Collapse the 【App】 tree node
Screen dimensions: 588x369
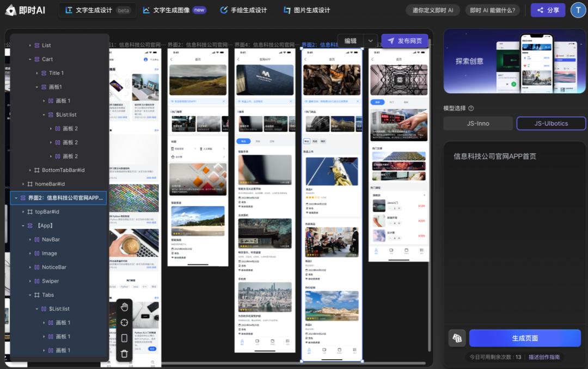[23, 226]
